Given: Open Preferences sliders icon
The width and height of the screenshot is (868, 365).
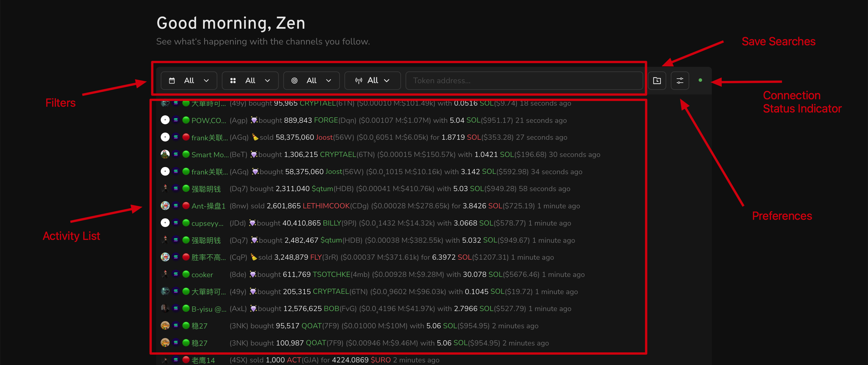Looking at the screenshot, I should (x=680, y=80).
